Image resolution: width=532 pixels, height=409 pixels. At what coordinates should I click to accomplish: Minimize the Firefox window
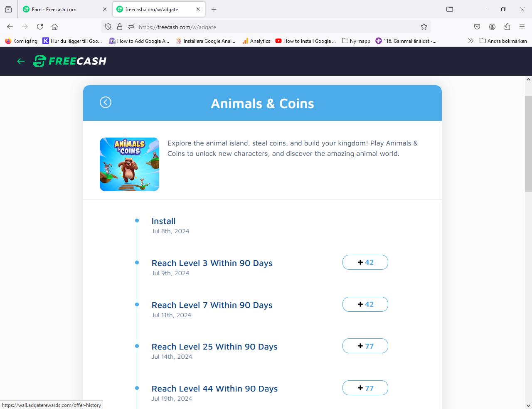tap(484, 9)
